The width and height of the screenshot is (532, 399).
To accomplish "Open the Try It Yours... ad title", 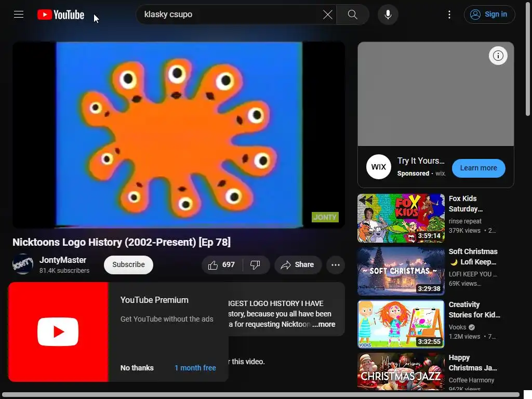I will pyautogui.click(x=421, y=161).
